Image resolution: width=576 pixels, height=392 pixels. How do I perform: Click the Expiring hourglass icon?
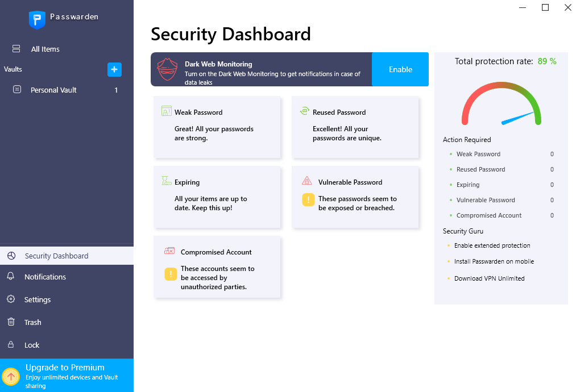[167, 181]
